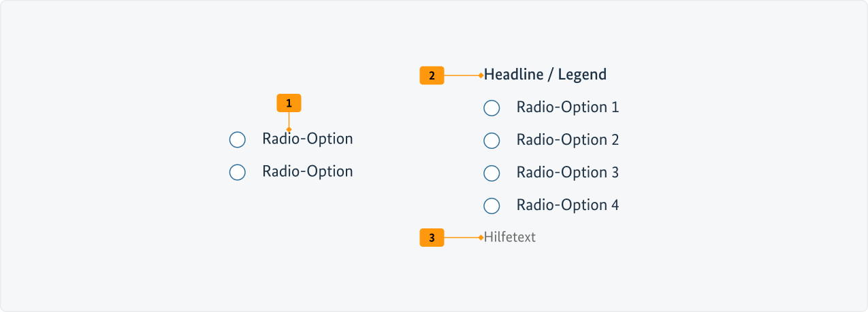Viewport: 868px width, 312px height.
Task: Click the diamond marker beside Headline / Legend
Action: [481, 75]
